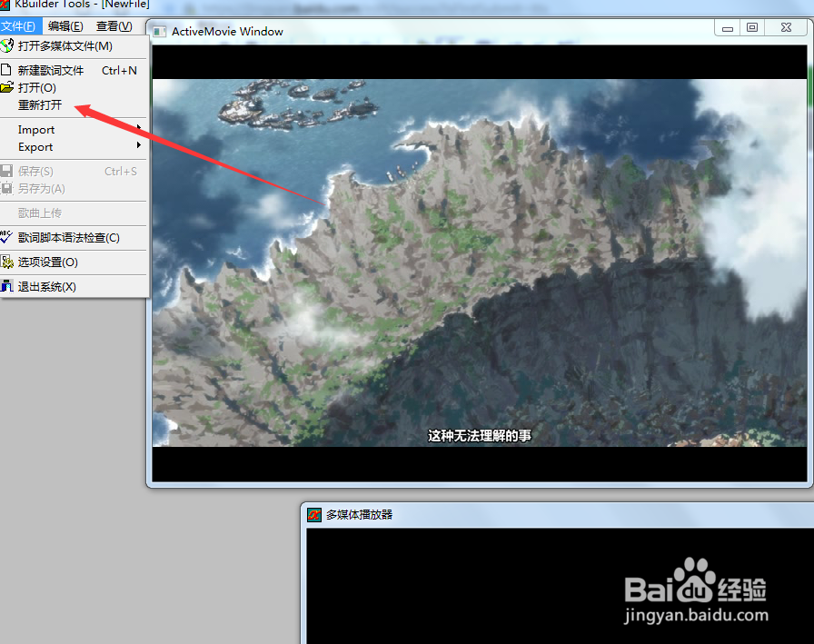This screenshot has height=644, width=814.
Task: Click the open multimedia file globe icon
Action: 6,46
